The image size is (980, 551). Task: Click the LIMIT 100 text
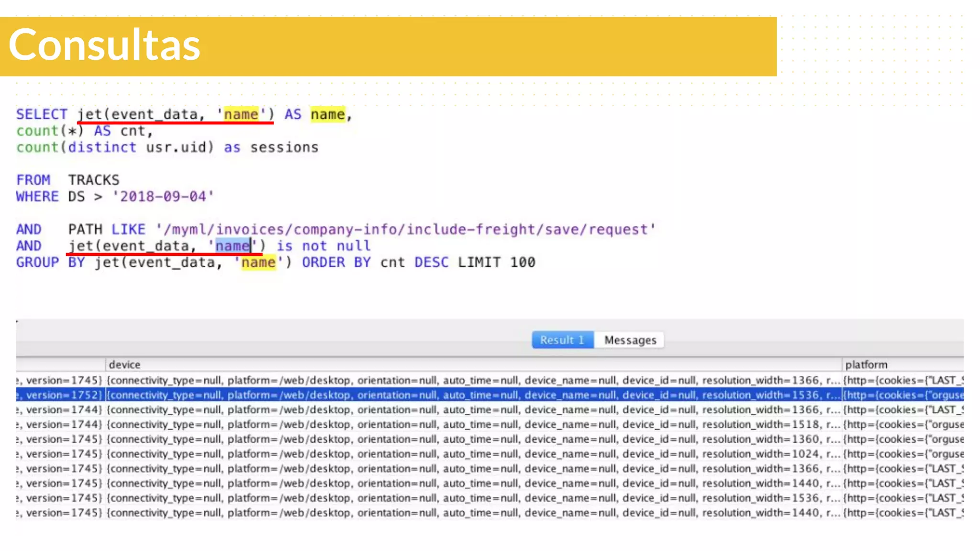click(x=496, y=263)
